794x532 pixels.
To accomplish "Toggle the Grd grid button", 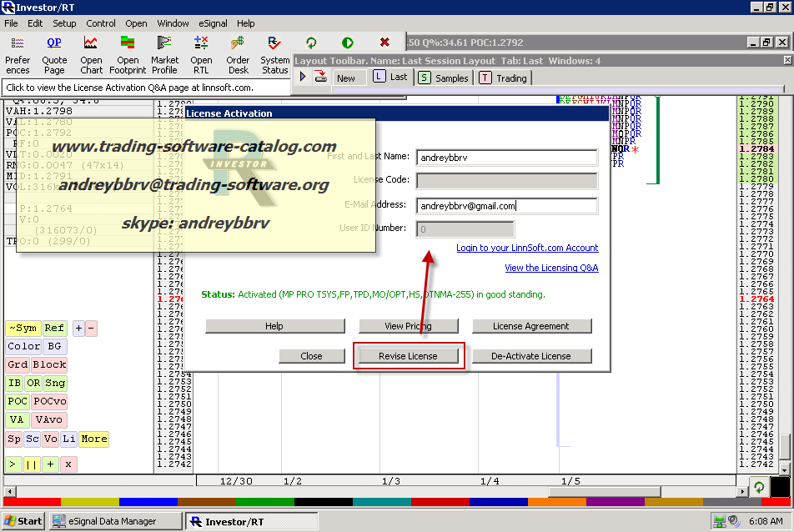I will point(17,365).
